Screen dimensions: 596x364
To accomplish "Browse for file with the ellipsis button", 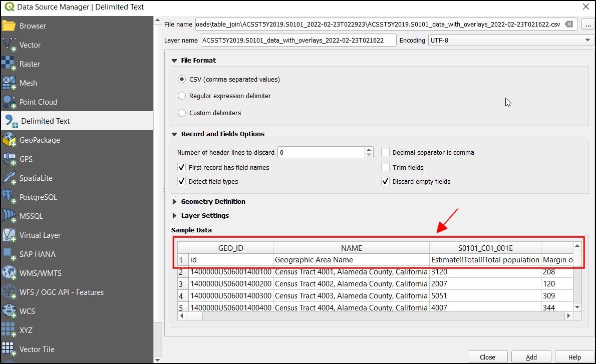I will point(584,24).
